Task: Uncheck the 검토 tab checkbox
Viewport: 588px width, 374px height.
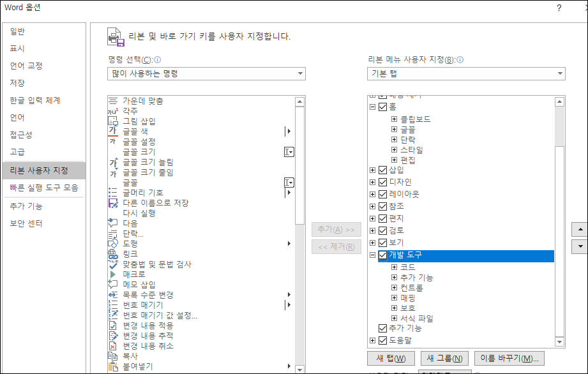Action: pyautogui.click(x=382, y=230)
